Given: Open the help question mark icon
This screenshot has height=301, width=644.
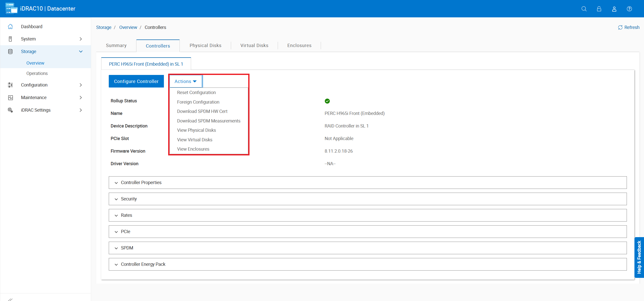Looking at the screenshot, I should (629, 9).
